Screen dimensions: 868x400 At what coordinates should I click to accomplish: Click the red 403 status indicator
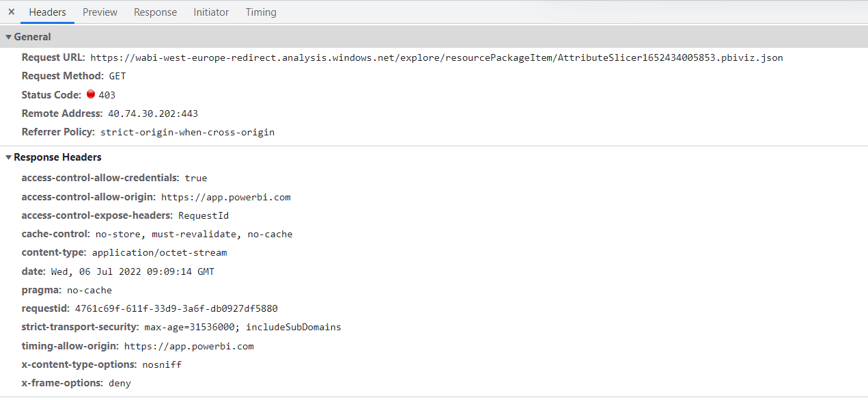pyautogui.click(x=91, y=94)
